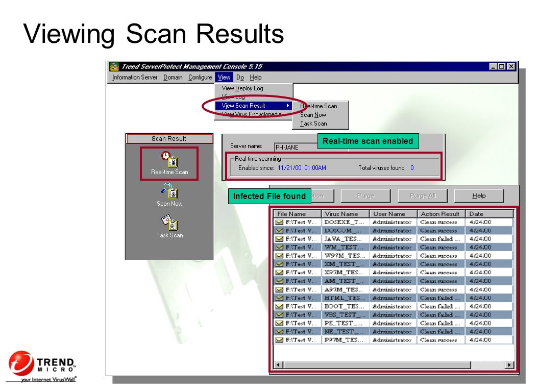
Task: Click envelope icon of the PE_TEST_ row
Action: [x=280, y=323]
